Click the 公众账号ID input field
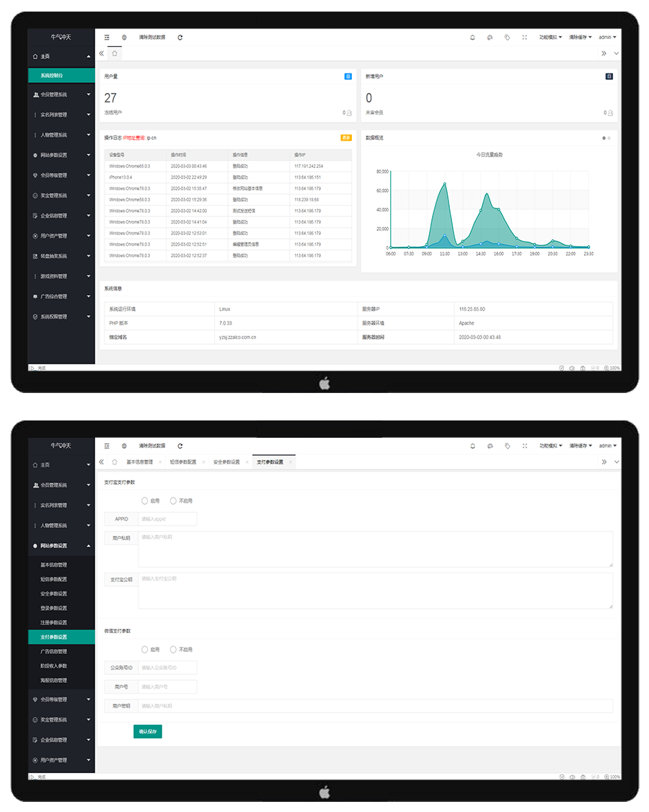 (x=167, y=668)
